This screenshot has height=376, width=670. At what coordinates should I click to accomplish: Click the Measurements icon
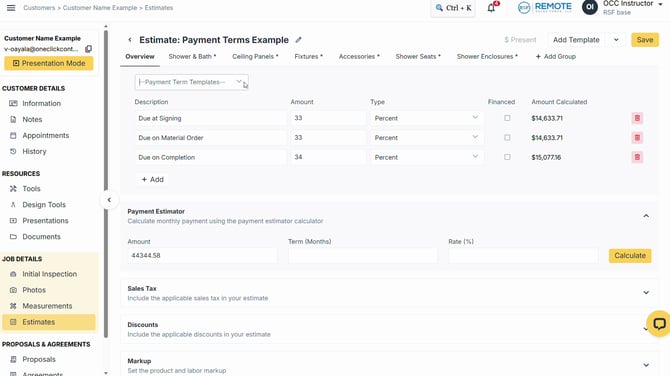tap(13, 306)
